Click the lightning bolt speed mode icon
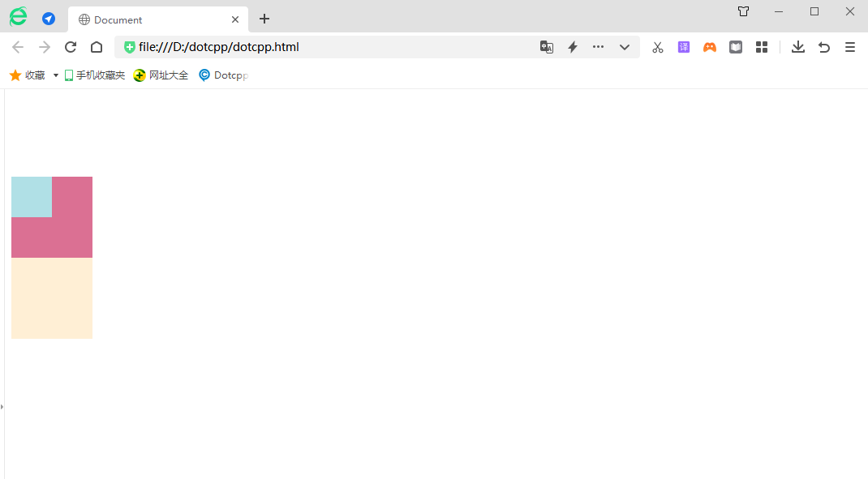868x479 pixels. click(572, 47)
